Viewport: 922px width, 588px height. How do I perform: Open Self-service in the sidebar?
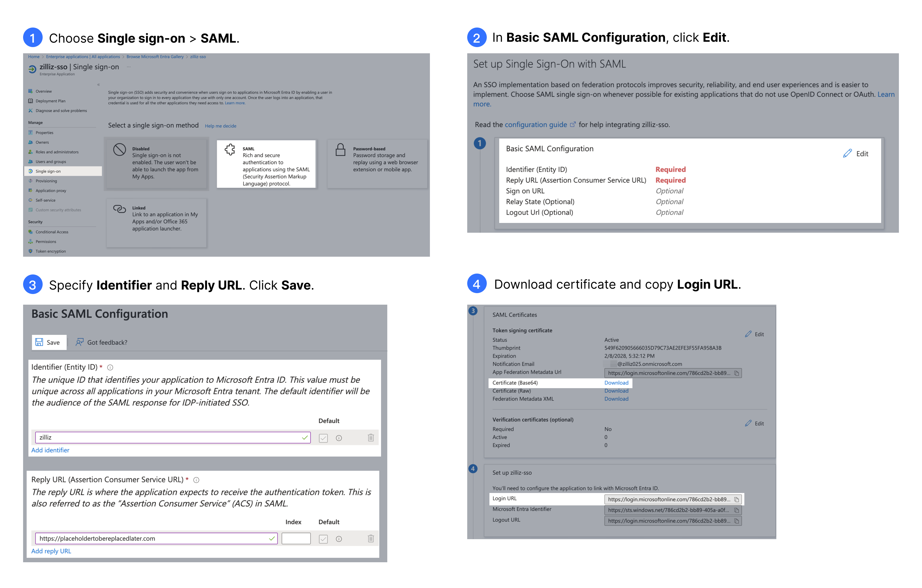(x=45, y=200)
